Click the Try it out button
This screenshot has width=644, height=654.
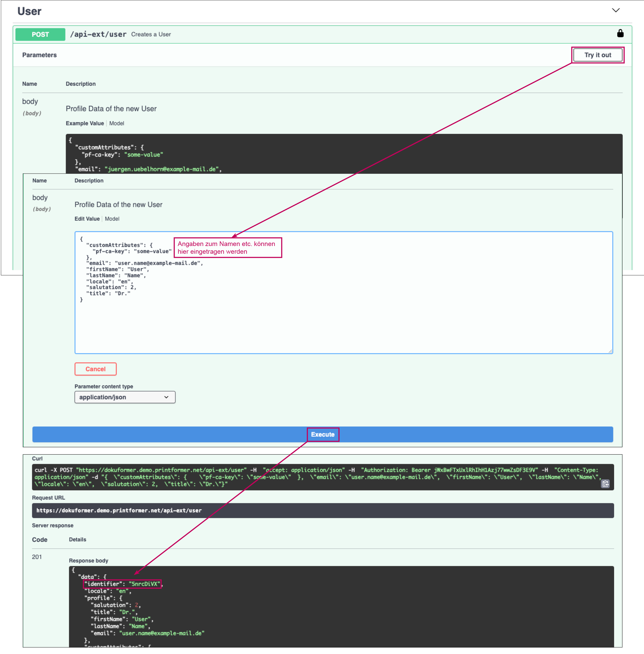click(597, 55)
